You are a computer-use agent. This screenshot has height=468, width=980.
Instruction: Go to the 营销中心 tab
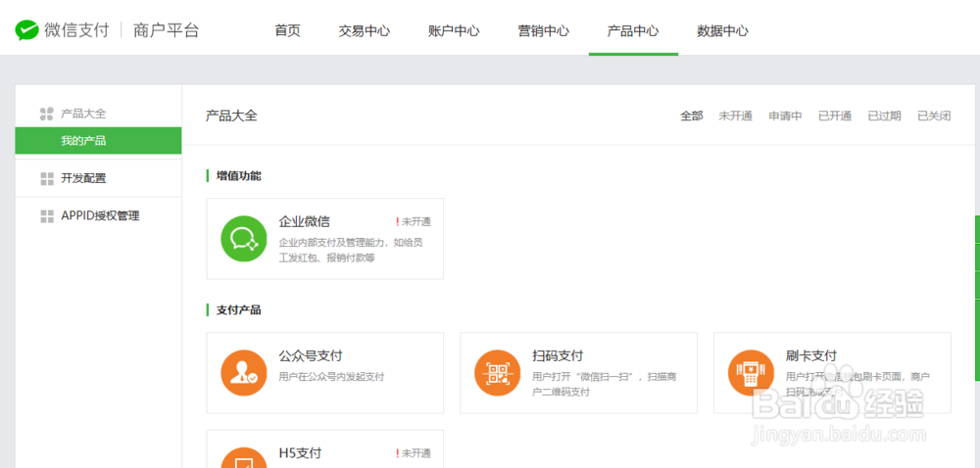pyautogui.click(x=543, y=30)
